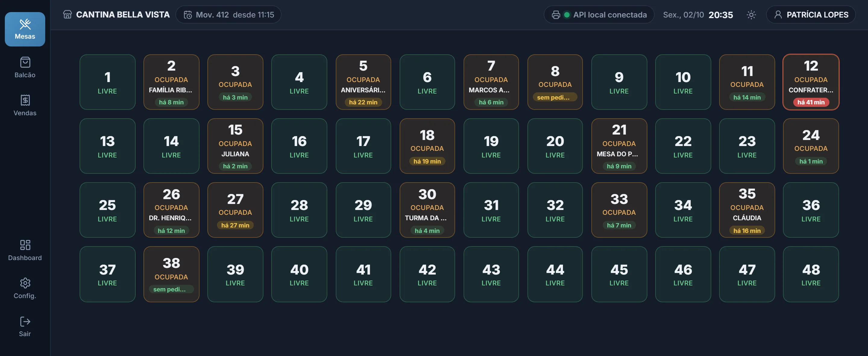Open table 35 Cláudia
This screenshot has height=356, width=868.
pos(747,210)
